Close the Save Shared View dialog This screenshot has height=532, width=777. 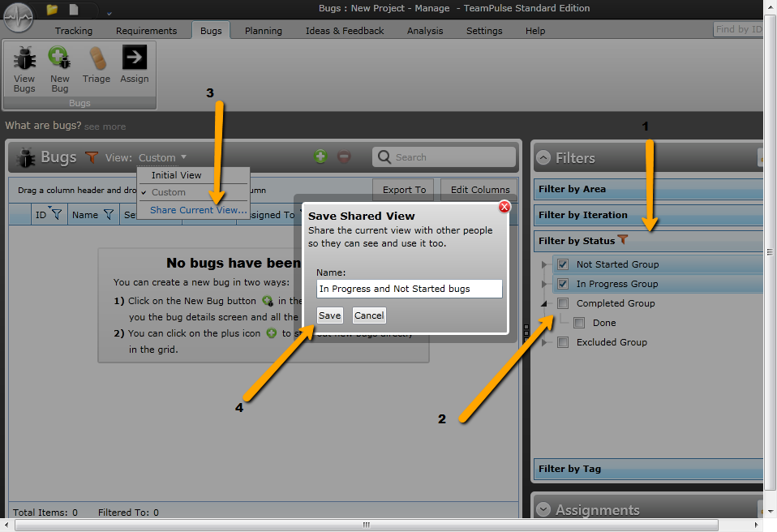pyautogui.click(x=504, y=207)
